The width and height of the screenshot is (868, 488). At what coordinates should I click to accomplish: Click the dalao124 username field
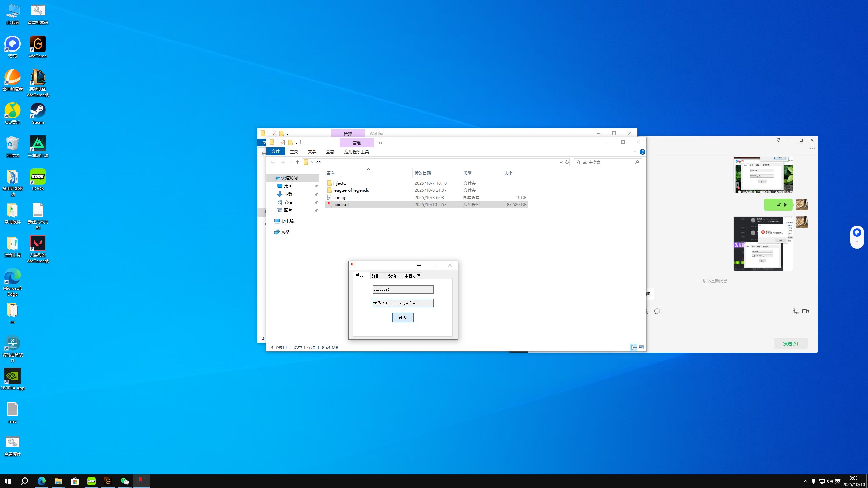(x=402, y=289)
